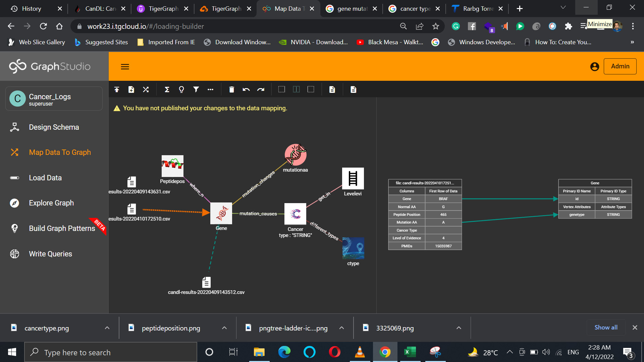Expand the peptideposition.png download chevron
The width and height of the screenshot is (644, 362).
(x=224, y=328)
